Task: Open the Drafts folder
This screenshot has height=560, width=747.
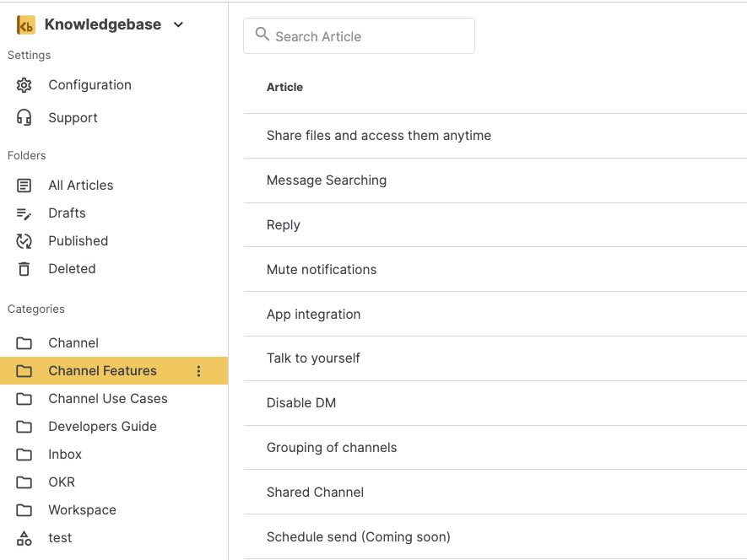Action: (68, 213)
